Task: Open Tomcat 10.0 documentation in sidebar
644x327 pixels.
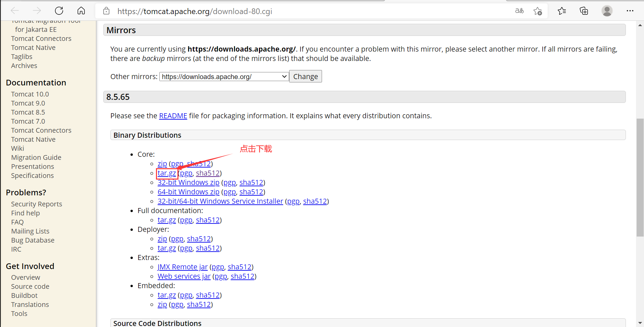Action: pos(30,94)
